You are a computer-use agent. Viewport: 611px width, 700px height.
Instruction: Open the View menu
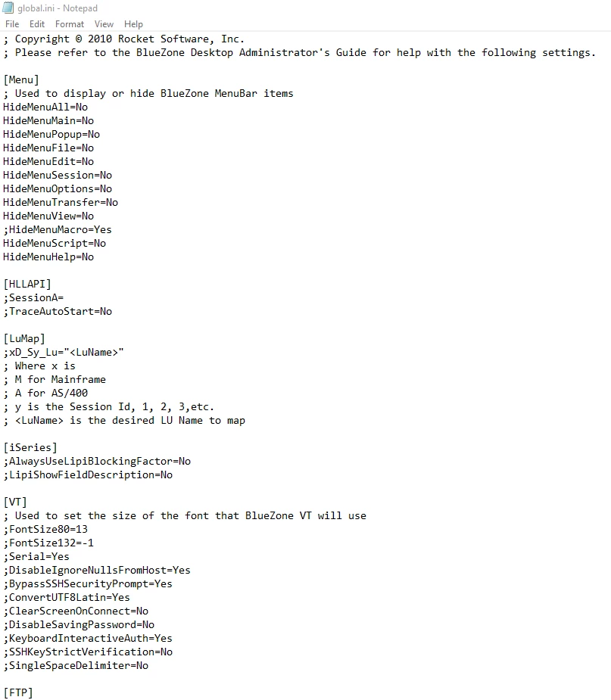tap(104, 24)
